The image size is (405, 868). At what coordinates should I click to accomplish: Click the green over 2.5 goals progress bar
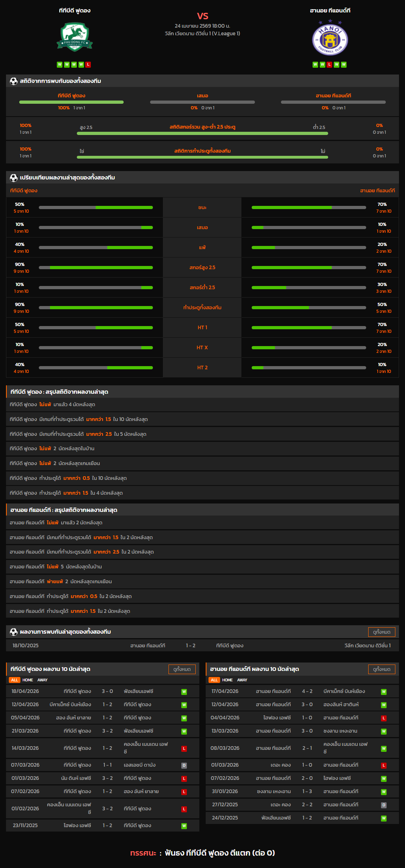pos(202,133)
